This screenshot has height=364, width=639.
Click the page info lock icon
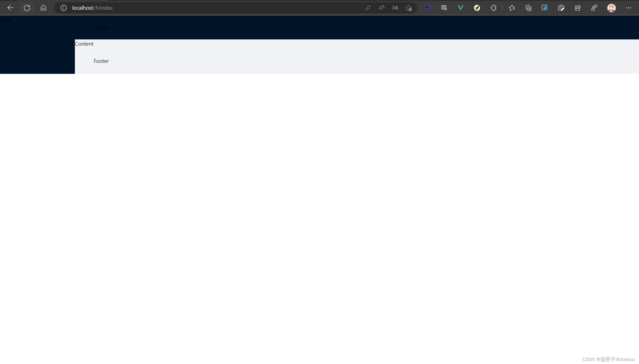(63, 8)
